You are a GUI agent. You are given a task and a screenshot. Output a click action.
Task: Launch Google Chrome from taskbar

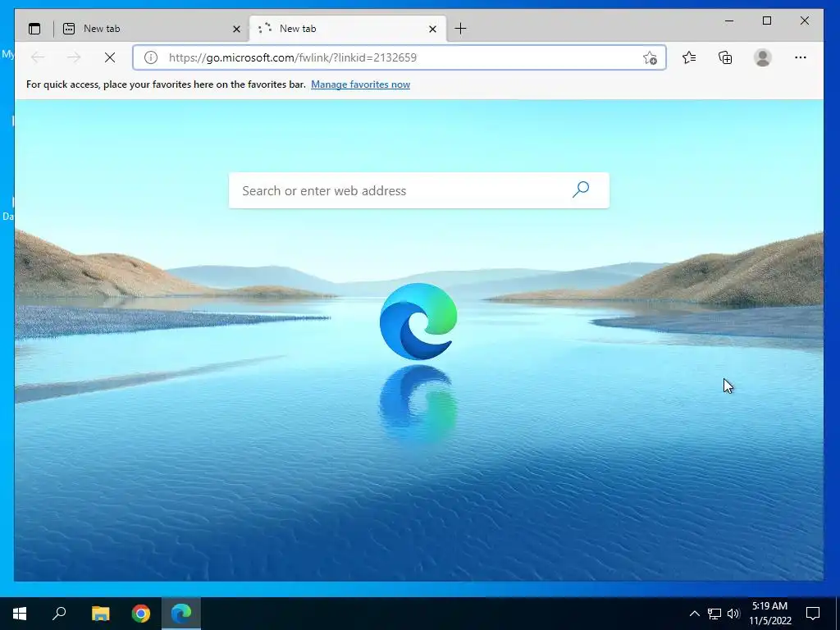coord(141,614)
